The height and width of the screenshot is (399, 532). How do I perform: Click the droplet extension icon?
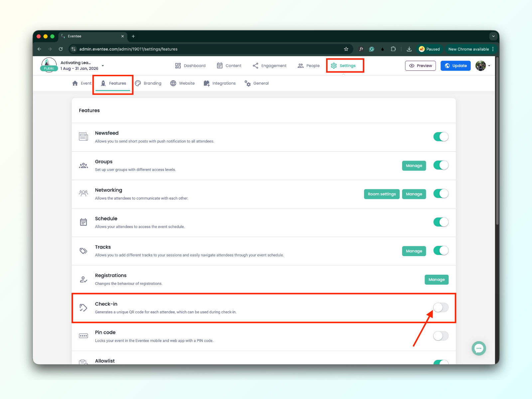click(x=382, y=49)
